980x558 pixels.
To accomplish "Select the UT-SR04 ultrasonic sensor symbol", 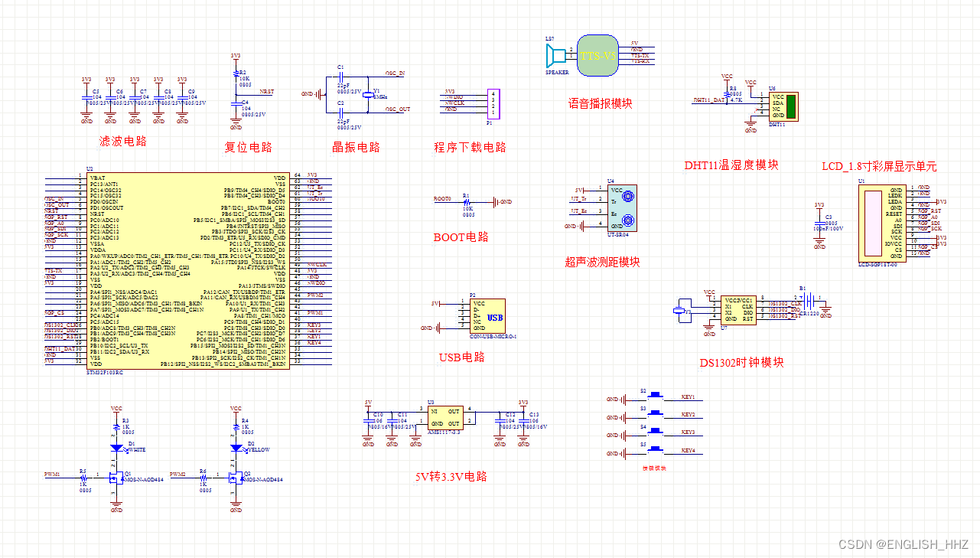I will [x=623, y=207].
